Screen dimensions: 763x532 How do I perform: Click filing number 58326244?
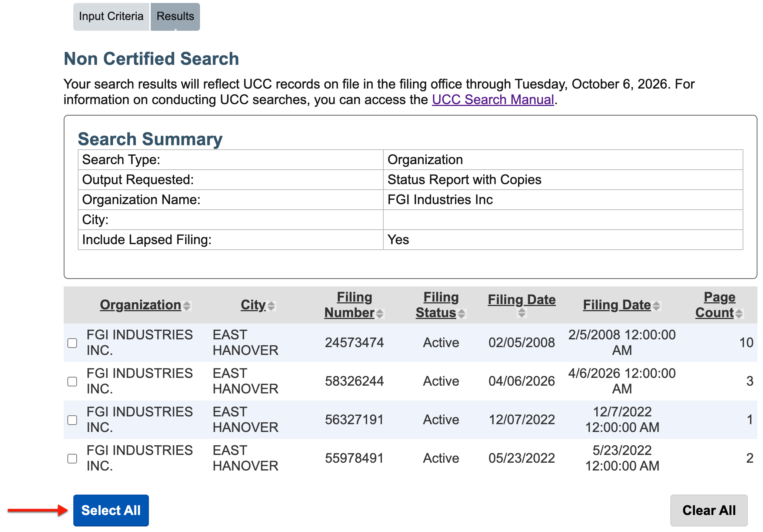pyautogui.click(x=354, y=381)
